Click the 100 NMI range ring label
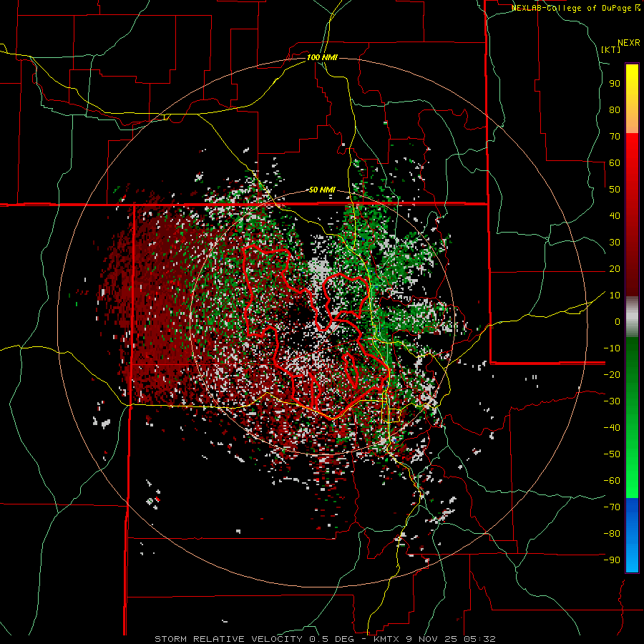The width and height of the screenshot is (644, 644). coord(322,57)
